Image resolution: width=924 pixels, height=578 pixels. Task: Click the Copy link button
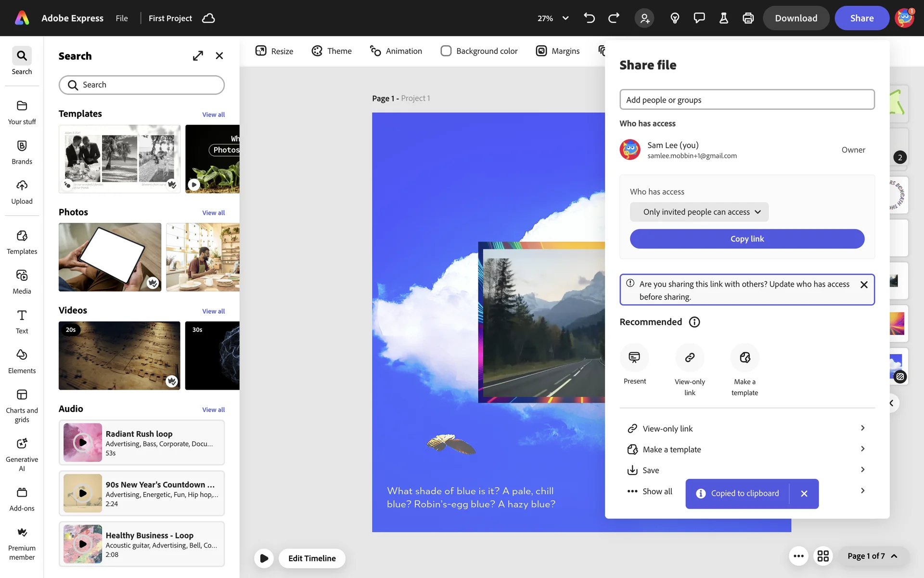click(746, 239)
